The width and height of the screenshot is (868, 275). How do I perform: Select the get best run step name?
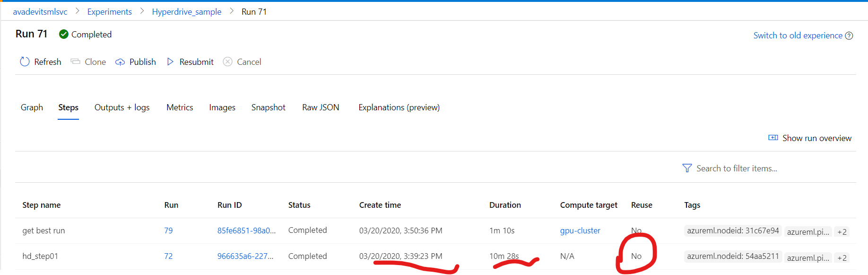(x=43, y=231)
